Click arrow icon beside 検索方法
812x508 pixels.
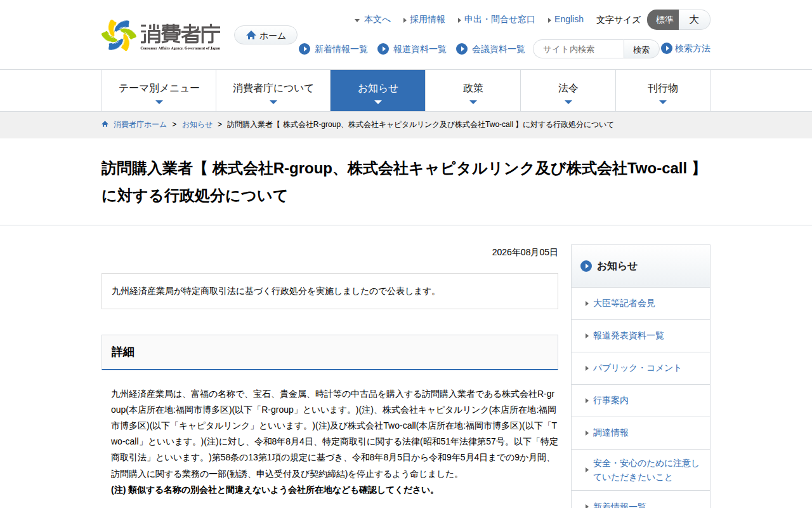[667, 48]
